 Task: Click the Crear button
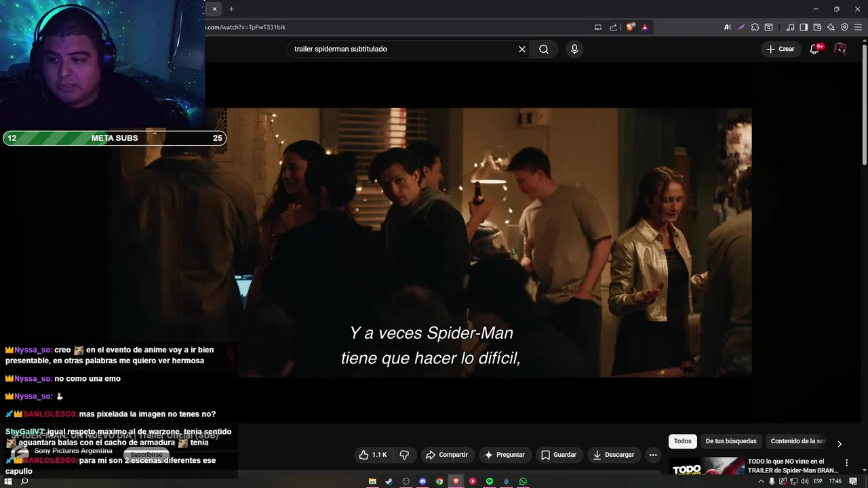780,49
